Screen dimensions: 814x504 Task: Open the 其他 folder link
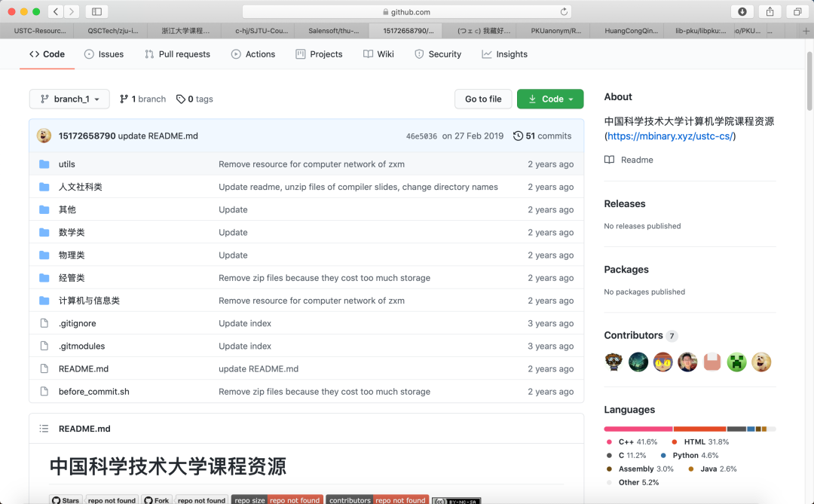pos(67,209)
